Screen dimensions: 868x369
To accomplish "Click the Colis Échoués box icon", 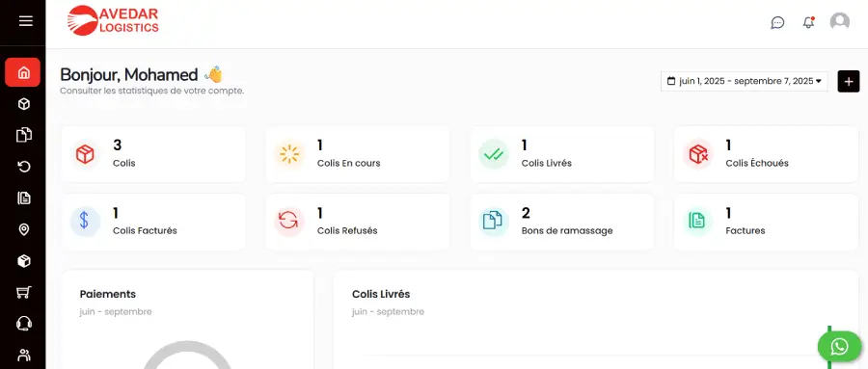I will [697, 154].
